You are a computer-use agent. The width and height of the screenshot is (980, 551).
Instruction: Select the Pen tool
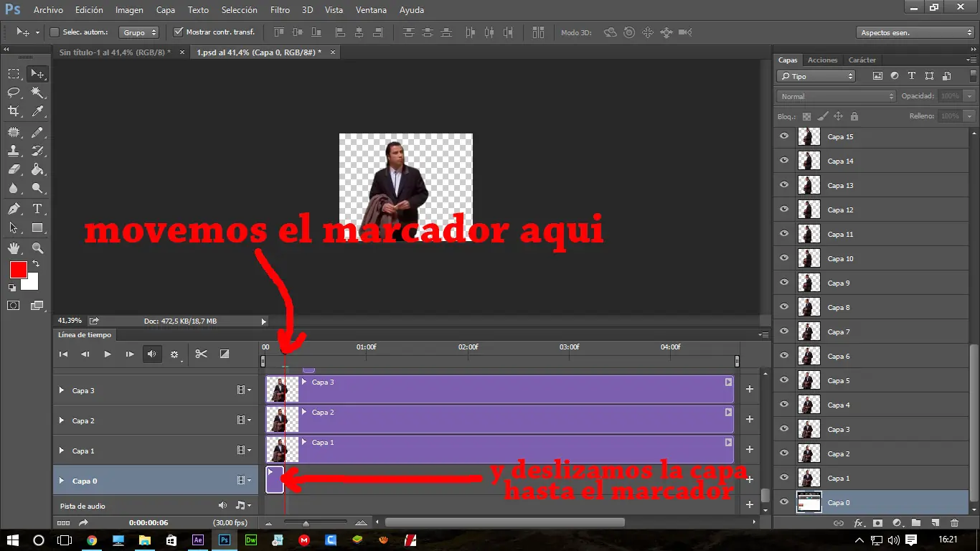coord(14,209)
